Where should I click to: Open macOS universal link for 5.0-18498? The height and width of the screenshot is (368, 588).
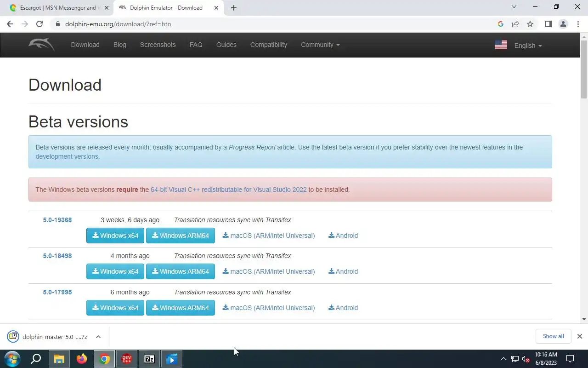269,271
